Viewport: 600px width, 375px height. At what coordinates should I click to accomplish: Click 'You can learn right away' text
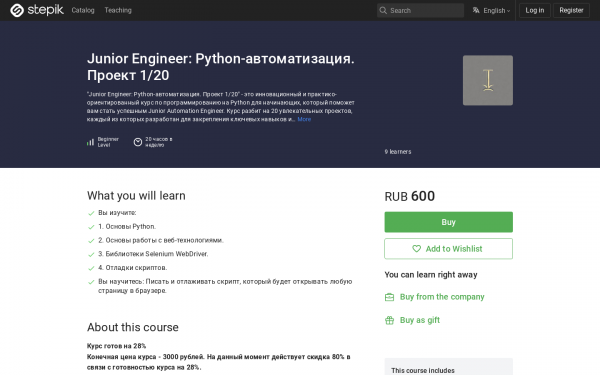431,275
